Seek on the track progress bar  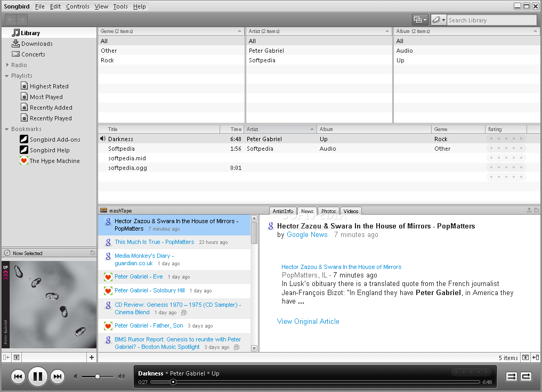[x=315, y=382]
